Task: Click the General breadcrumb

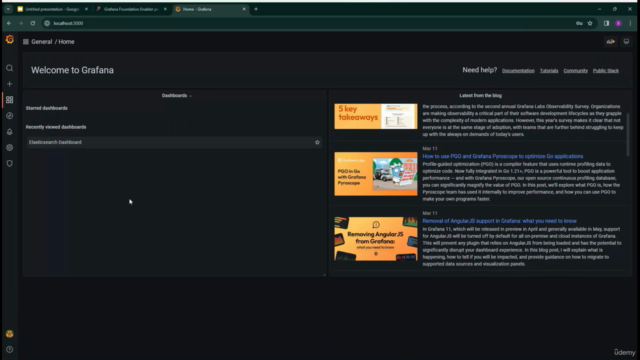Action: [42, 42]
